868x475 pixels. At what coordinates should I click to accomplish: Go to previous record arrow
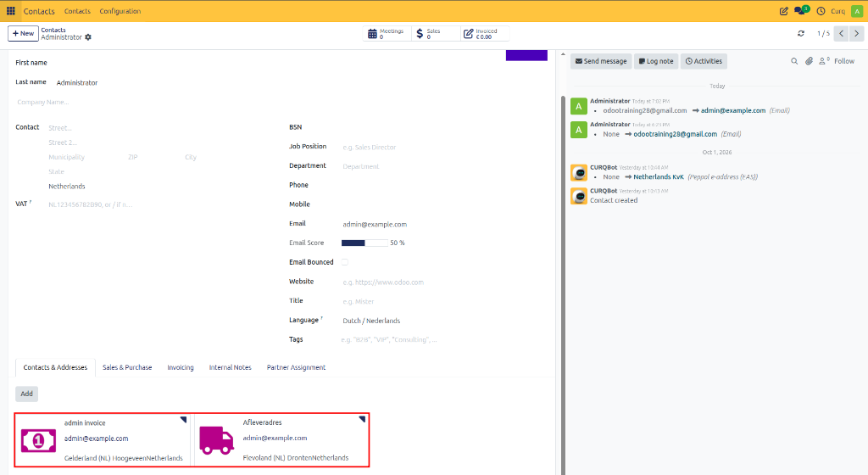tap(842, 33)
